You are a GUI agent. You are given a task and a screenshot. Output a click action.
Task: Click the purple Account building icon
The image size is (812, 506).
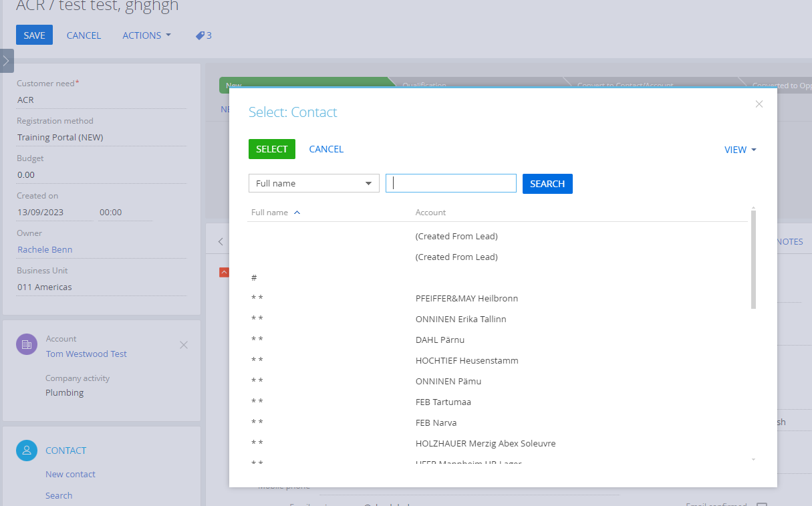[x=27, y=345]
